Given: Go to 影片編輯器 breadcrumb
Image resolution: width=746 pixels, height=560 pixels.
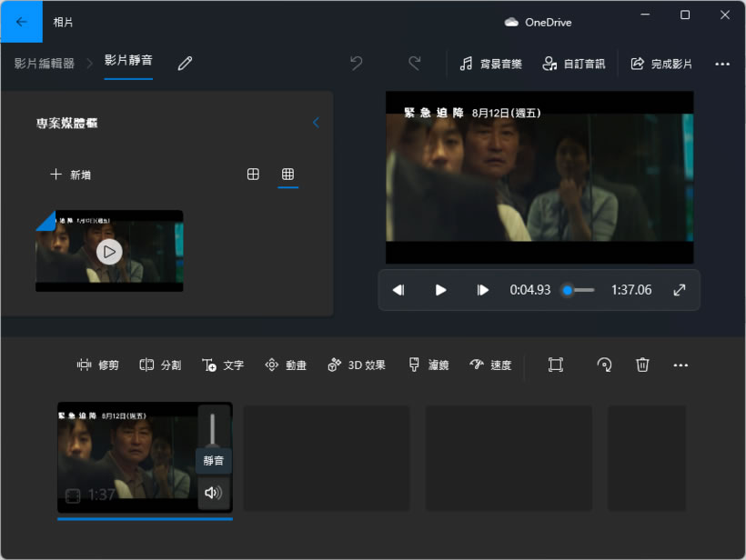Looking at the screenshot, I should click(x=45, y=63).
